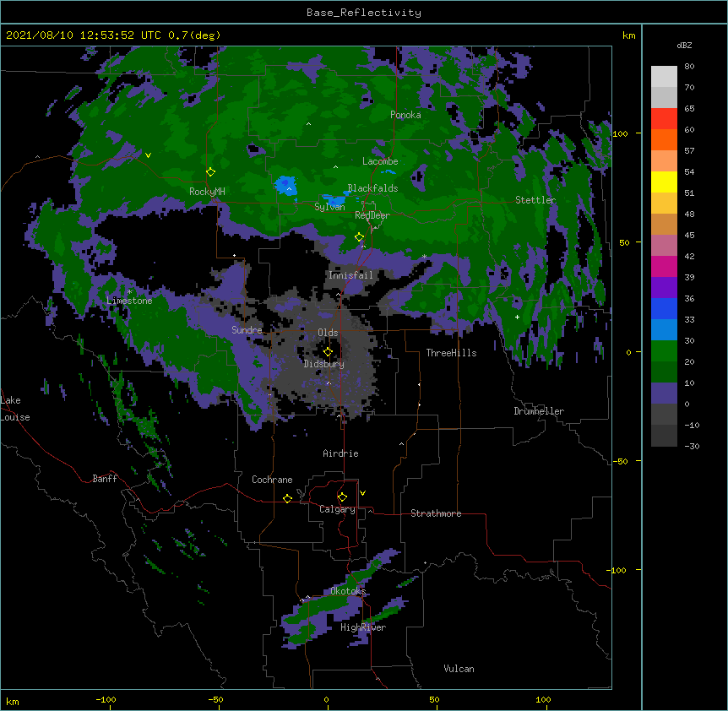Image resolution: width=728 pixels, height=711 pixels.
Task: Select the Sundre label
Action: pyautogui.click(x=247, y=330)
